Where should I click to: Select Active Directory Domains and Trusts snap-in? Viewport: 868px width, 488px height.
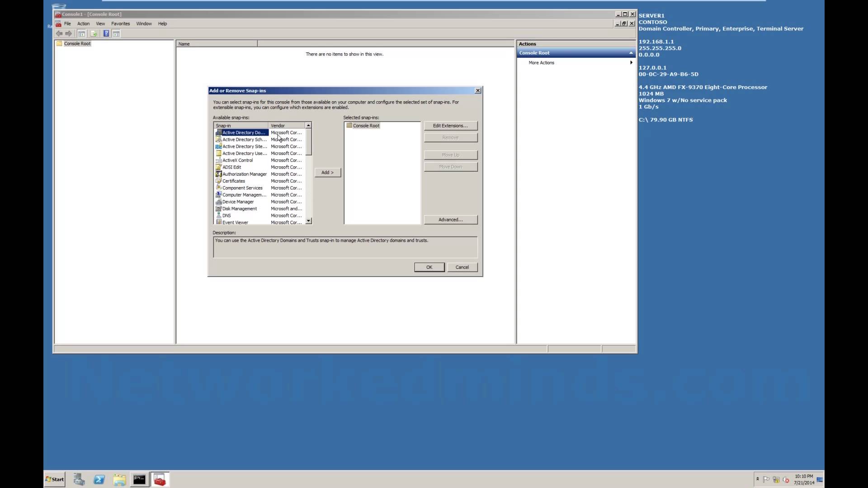click(241, 132)
